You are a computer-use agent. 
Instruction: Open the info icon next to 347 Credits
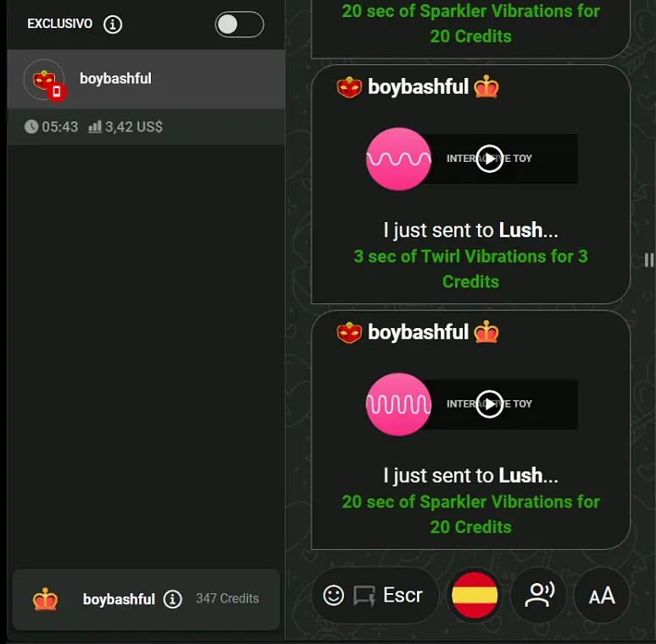click(172, 599)
